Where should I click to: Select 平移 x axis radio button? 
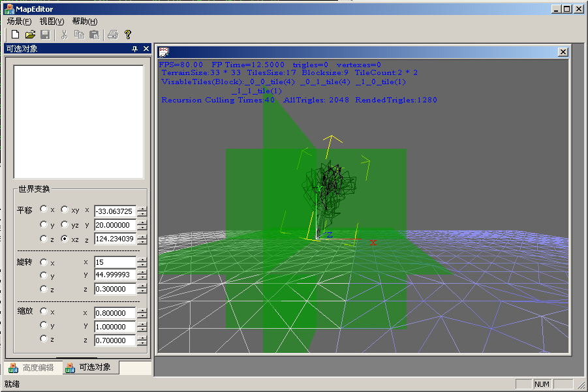(44, 209)
